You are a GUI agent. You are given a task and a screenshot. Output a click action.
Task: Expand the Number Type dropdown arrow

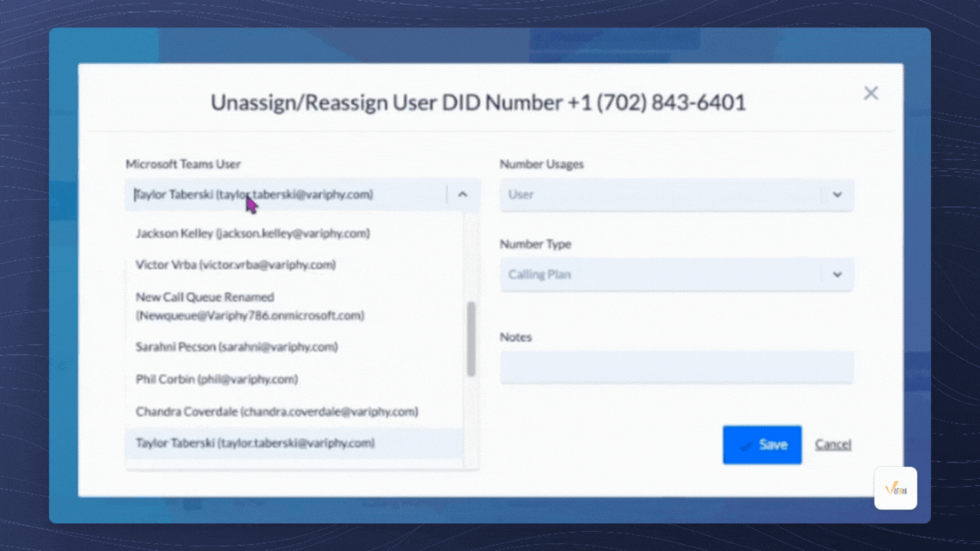[837, 275]
